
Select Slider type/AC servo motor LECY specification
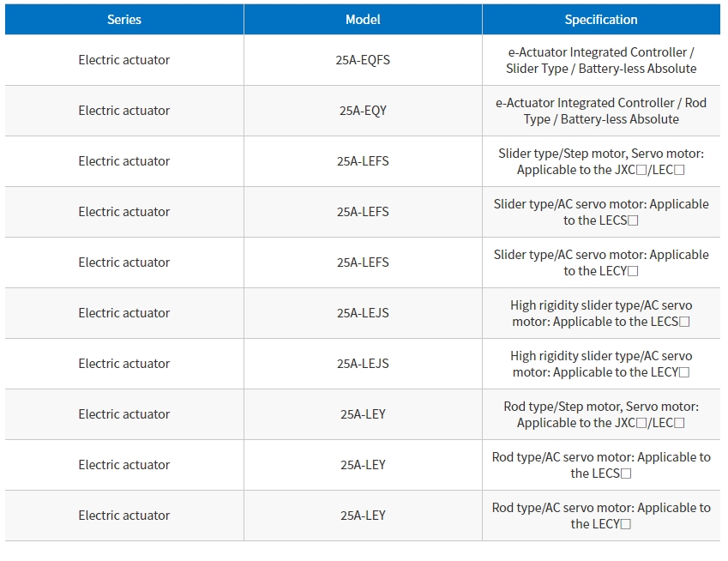pyautogui.click(x=601, y=262)
